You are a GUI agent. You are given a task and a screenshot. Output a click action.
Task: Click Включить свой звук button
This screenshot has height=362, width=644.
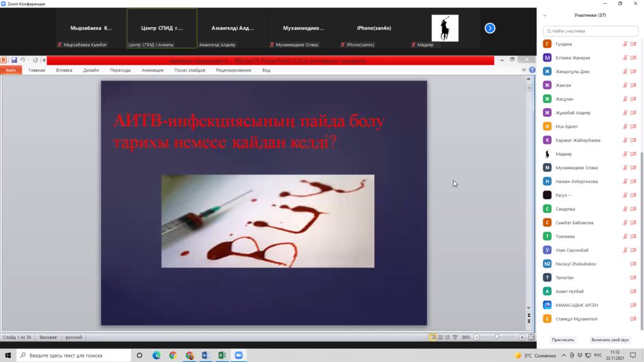click(611, 339)
